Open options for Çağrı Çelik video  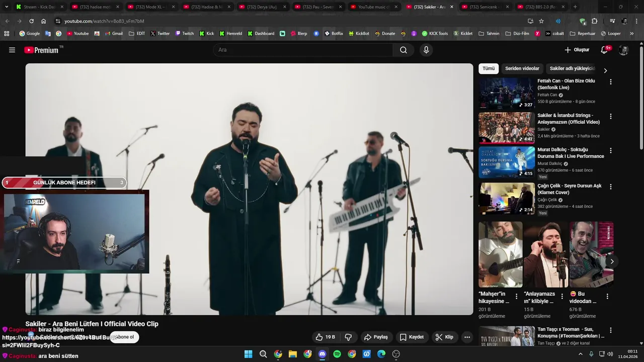[611, 187]
